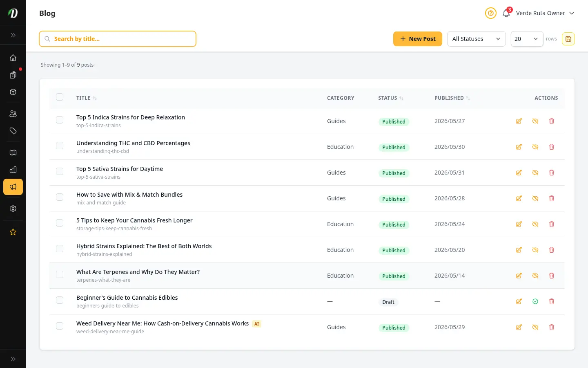
Task: Click the New Post button
Action: pos(418,39)
